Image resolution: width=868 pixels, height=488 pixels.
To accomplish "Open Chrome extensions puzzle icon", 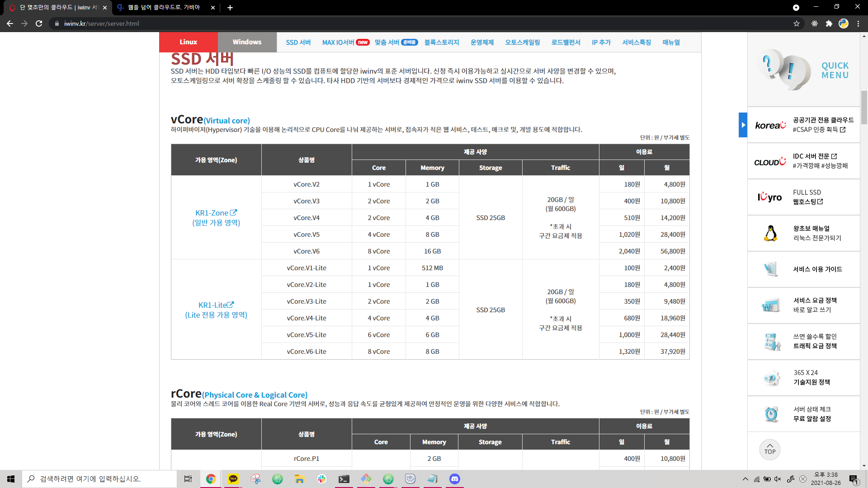I will (x=829, y=23).
